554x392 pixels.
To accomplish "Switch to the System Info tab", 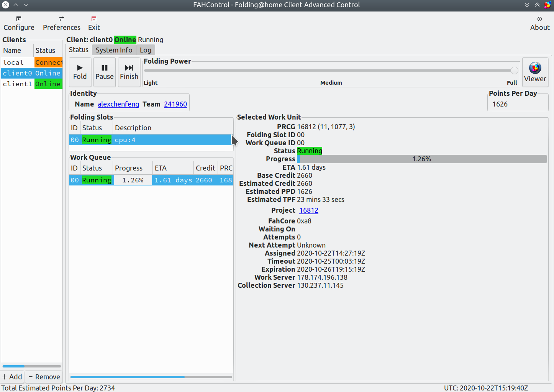I will click(114, 50).
